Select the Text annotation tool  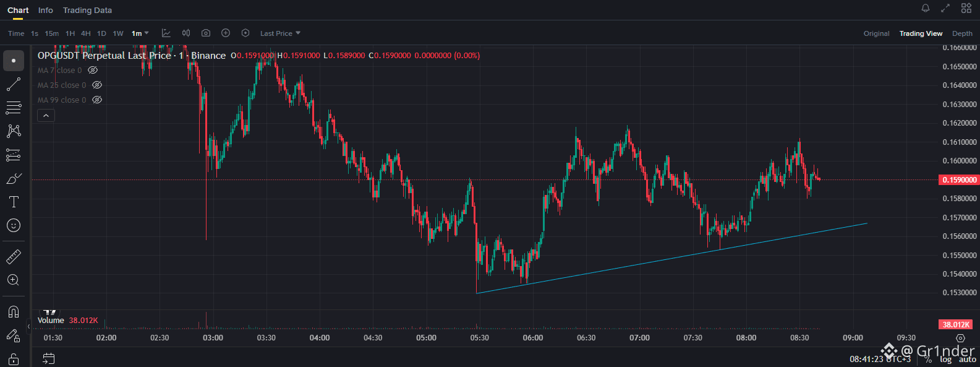click(x=14, y=202)
